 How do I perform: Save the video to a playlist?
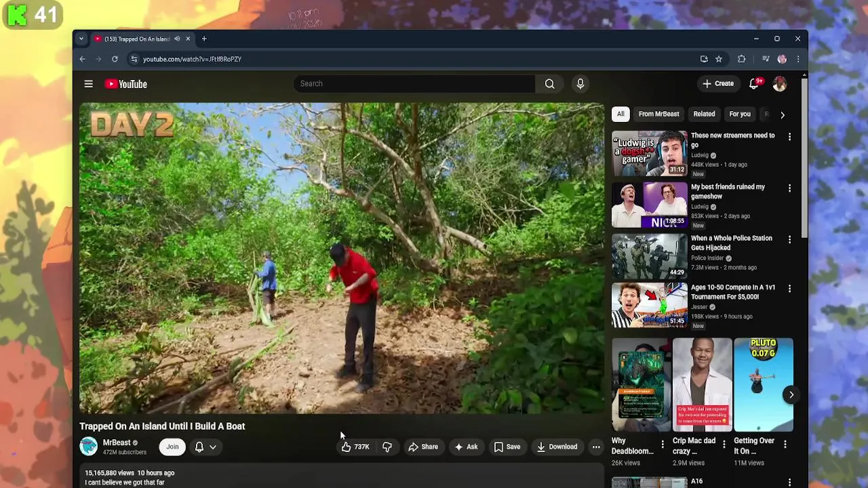(507, 447)
